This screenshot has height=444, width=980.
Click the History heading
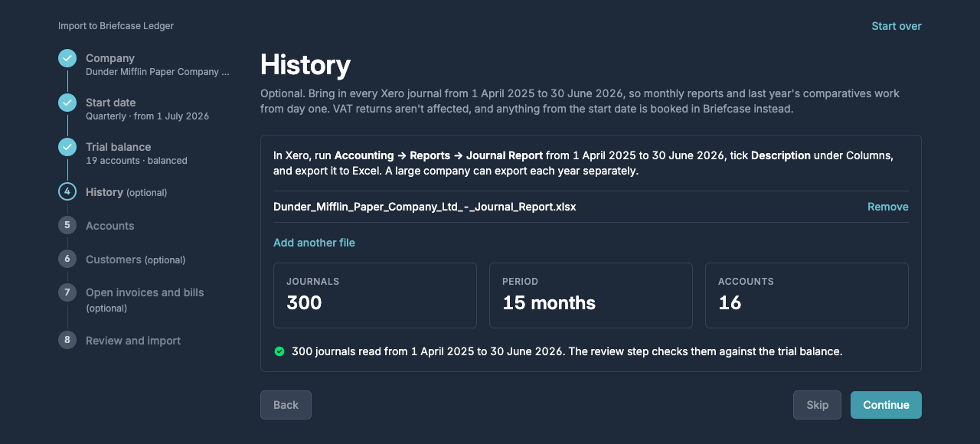tap(305, 65)
